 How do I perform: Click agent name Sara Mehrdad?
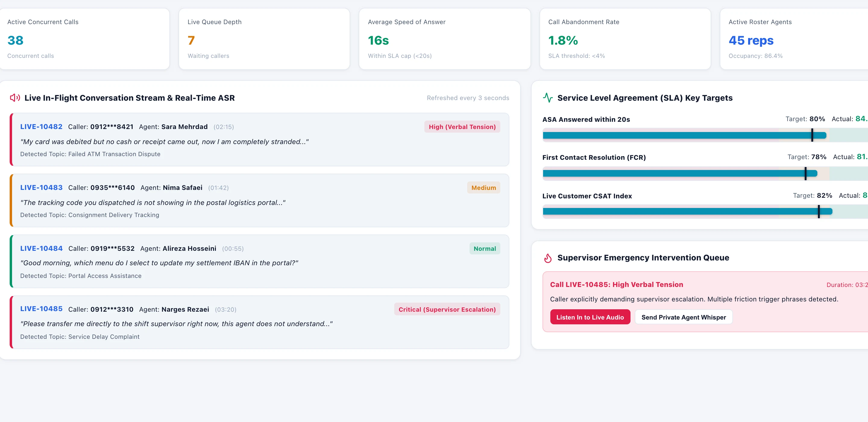tap(184, 127)
